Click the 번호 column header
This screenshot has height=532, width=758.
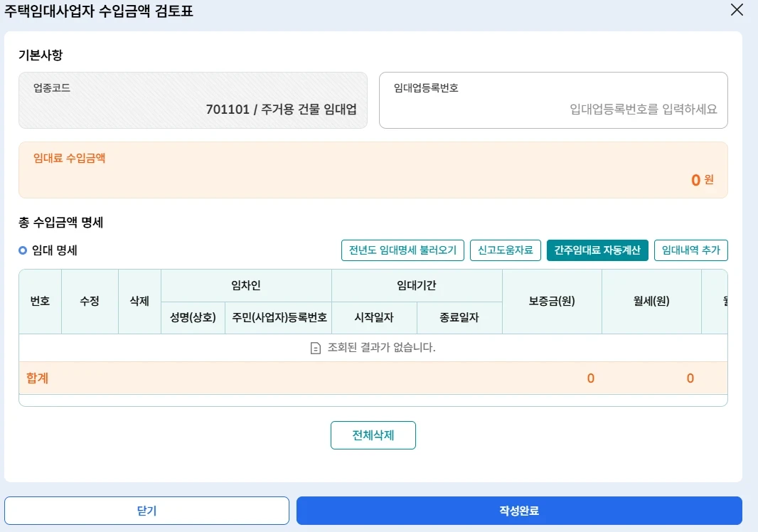pyautogui.click(x=40, y=301)
